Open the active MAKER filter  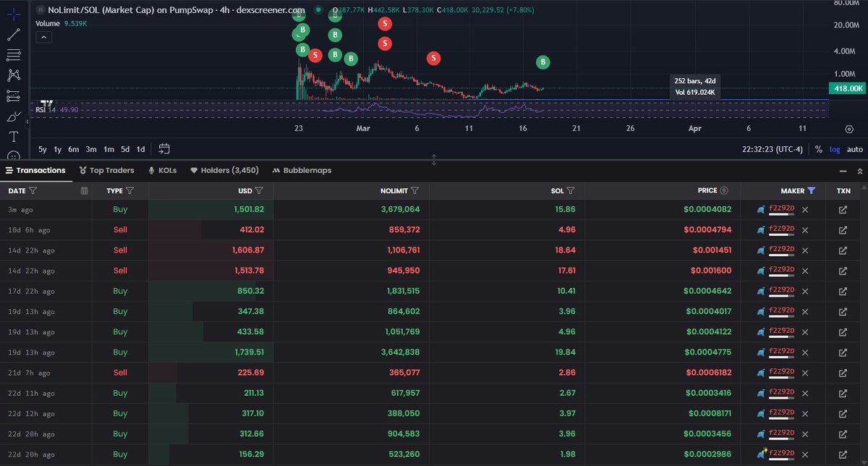[x=812, y=191]
